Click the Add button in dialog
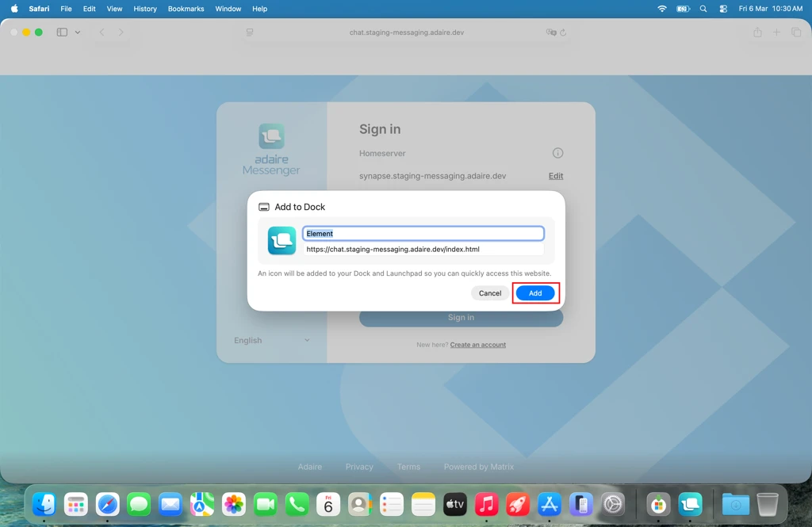 535,293
